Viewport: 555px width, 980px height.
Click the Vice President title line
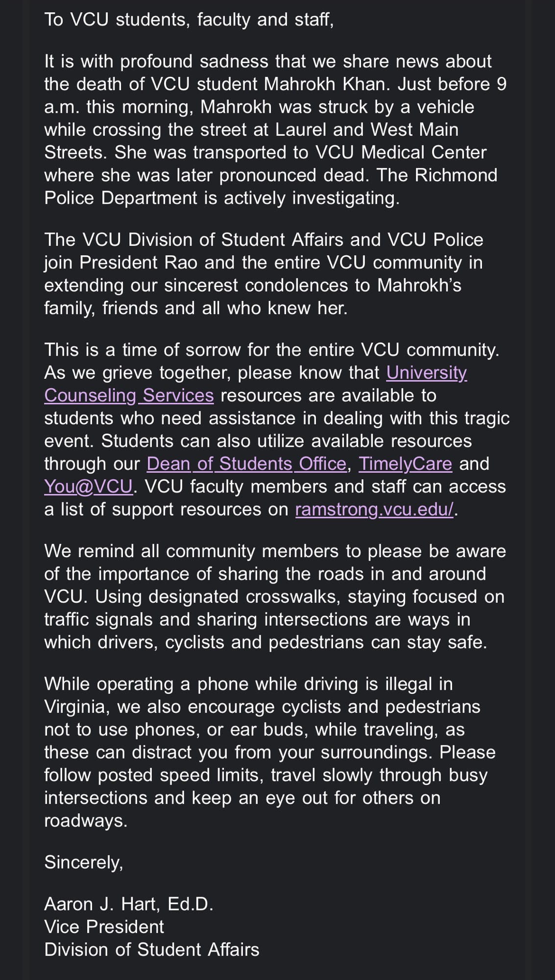(104, 927)
